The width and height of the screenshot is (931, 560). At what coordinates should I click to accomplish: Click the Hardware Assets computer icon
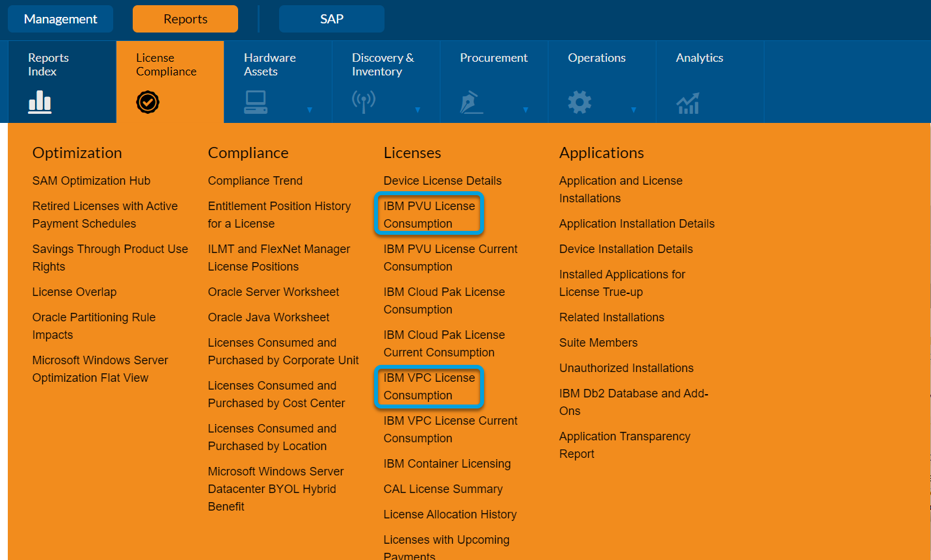(256, 102)
